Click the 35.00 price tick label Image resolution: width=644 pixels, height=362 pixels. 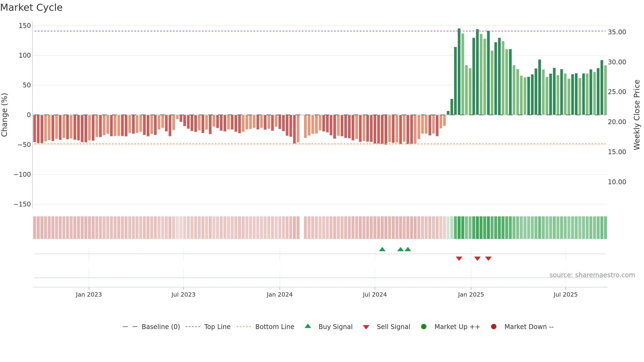[617, 32]
